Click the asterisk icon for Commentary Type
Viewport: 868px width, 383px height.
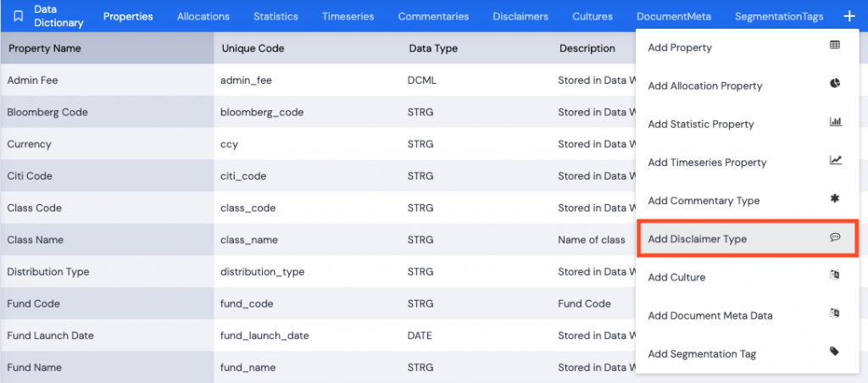point(835,198)
